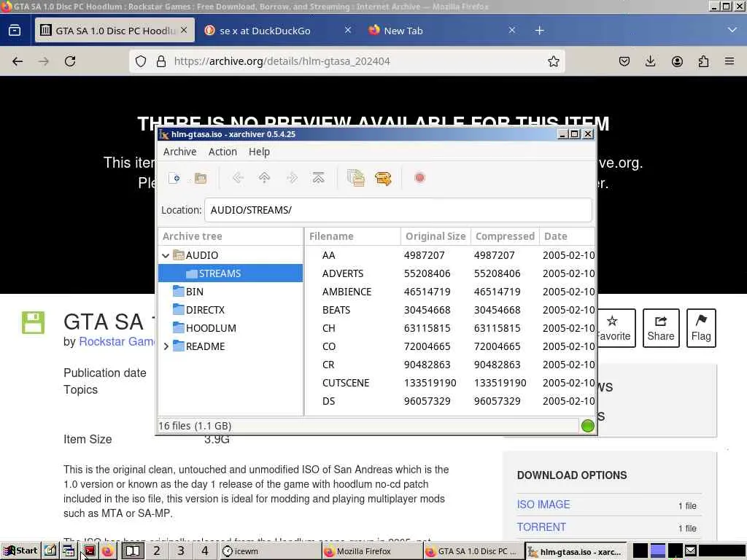
Task: Click the red stop icon in xarchiver
Action: (x=419, y=178)
